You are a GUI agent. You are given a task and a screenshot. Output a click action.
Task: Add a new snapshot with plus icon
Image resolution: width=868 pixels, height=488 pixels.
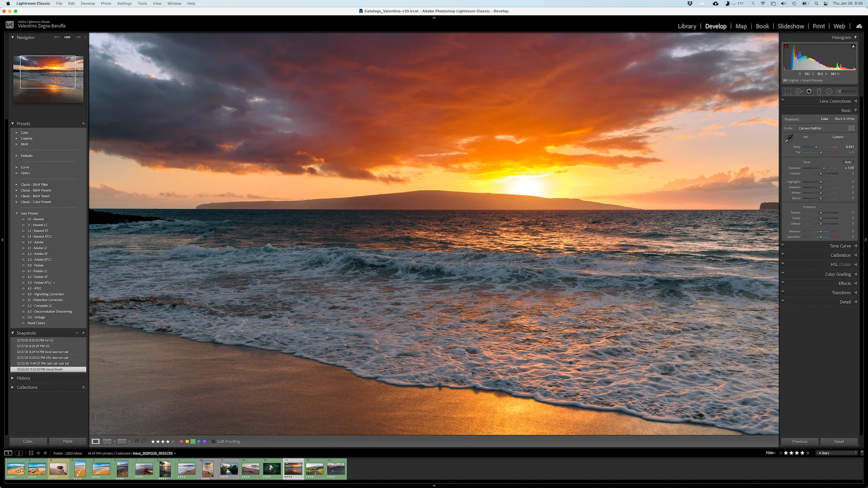tap(83, 333)
